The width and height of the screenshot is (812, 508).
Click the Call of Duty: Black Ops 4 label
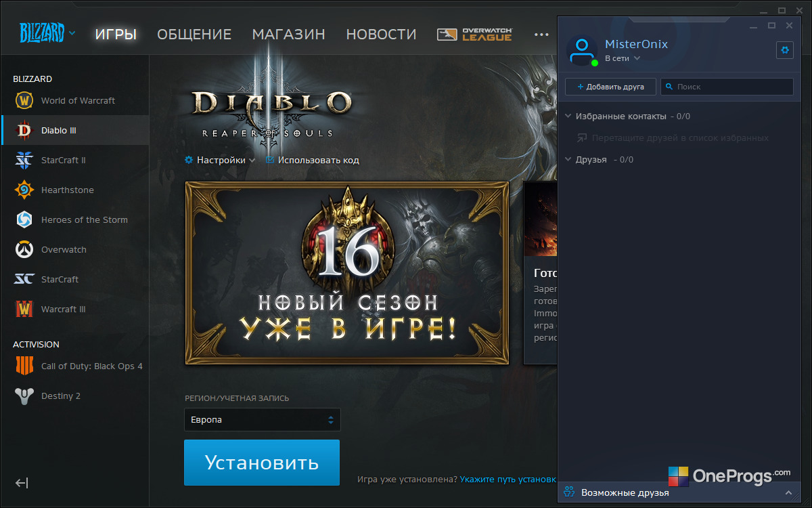pyautogui.click(x=92, y=366)
